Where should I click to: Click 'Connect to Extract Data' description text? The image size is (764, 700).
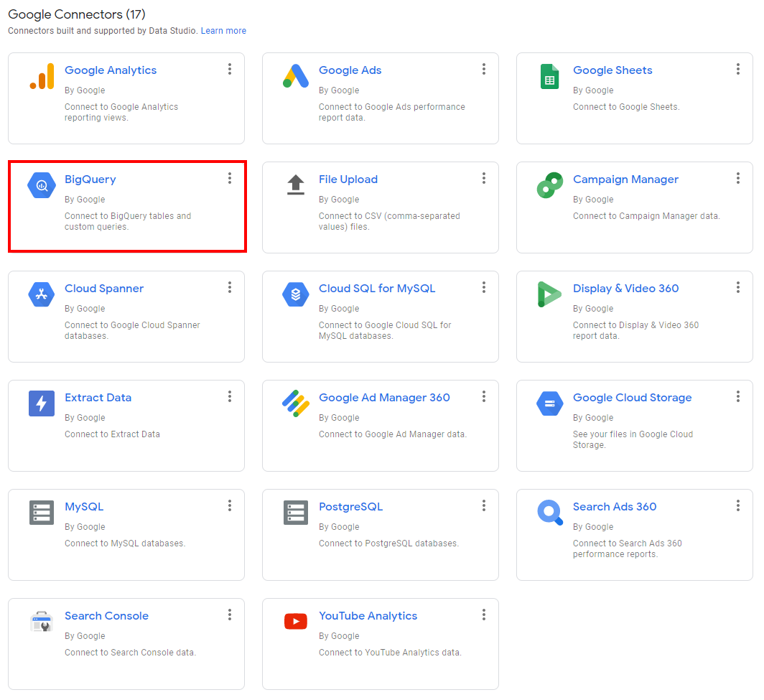point(112,434)
